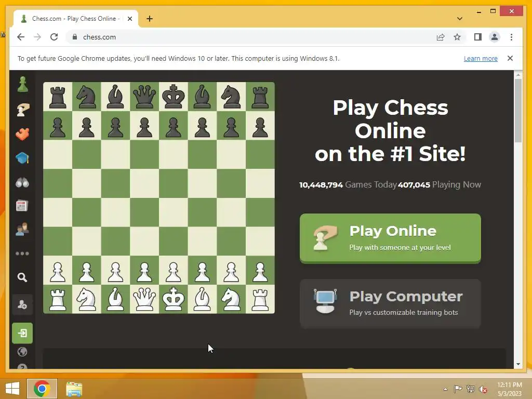
Task: Click the '407,045' playing now count
Action: [414, 185]
